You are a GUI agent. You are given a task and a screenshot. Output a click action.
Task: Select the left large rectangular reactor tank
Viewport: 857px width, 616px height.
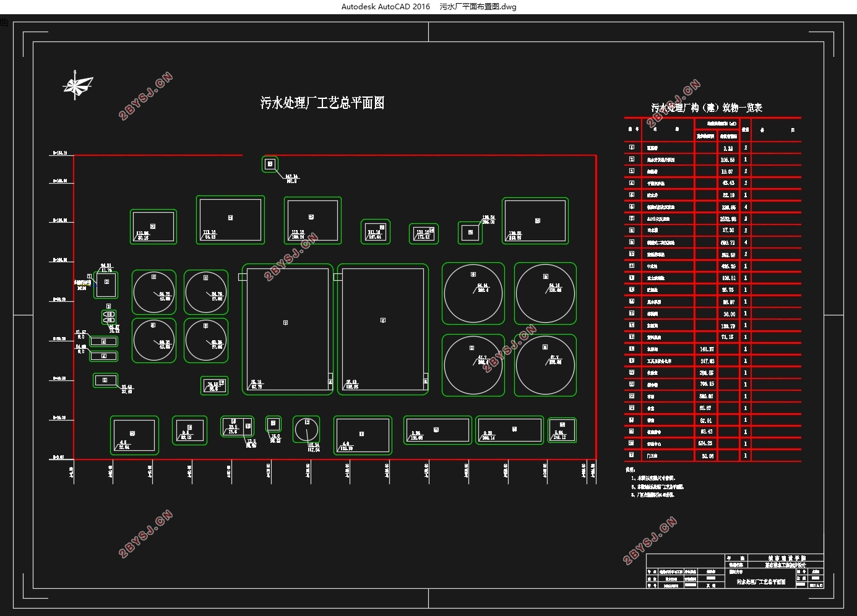(x=287, y=329)
